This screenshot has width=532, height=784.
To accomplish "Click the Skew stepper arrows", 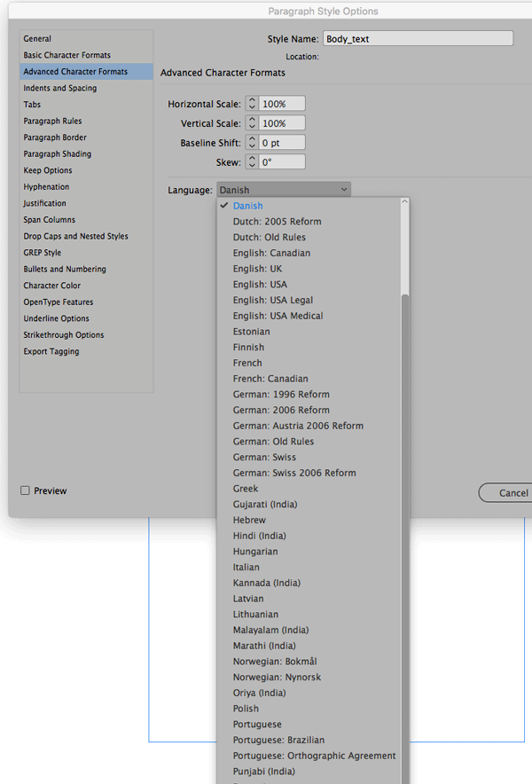I will pyautogui.click(x=252, y=162).
